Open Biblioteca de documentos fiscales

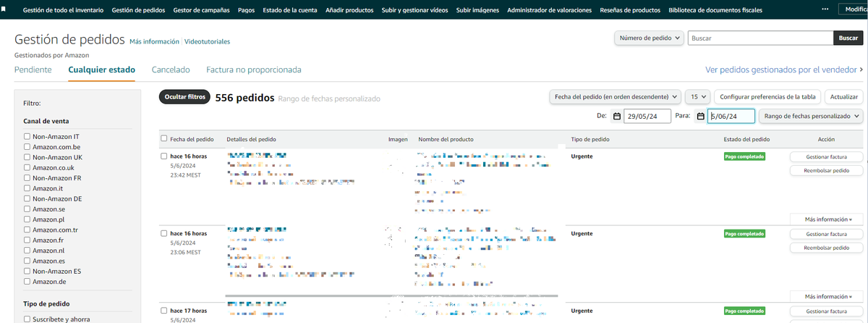pos(715,10)
